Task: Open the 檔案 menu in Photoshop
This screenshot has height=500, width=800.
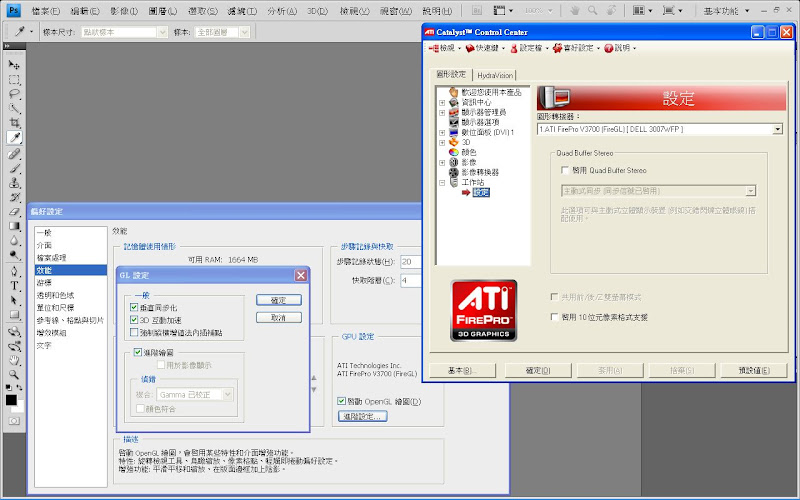Action: tap(45, 11)
